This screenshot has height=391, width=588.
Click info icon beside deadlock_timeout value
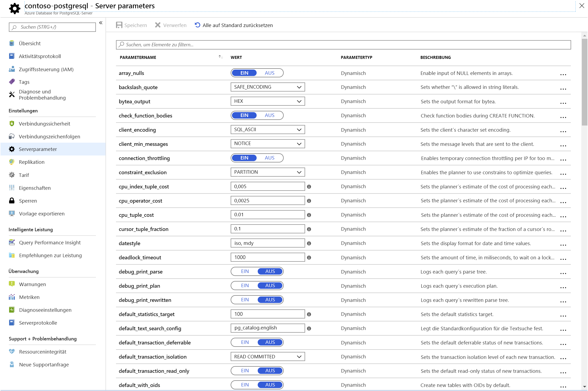[309, 258]
